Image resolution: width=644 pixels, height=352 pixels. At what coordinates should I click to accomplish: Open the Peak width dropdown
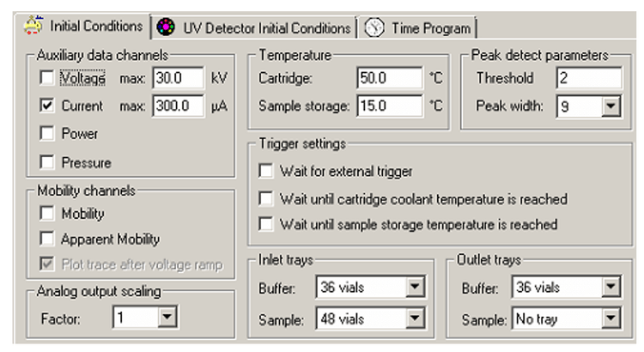[611, 106]
